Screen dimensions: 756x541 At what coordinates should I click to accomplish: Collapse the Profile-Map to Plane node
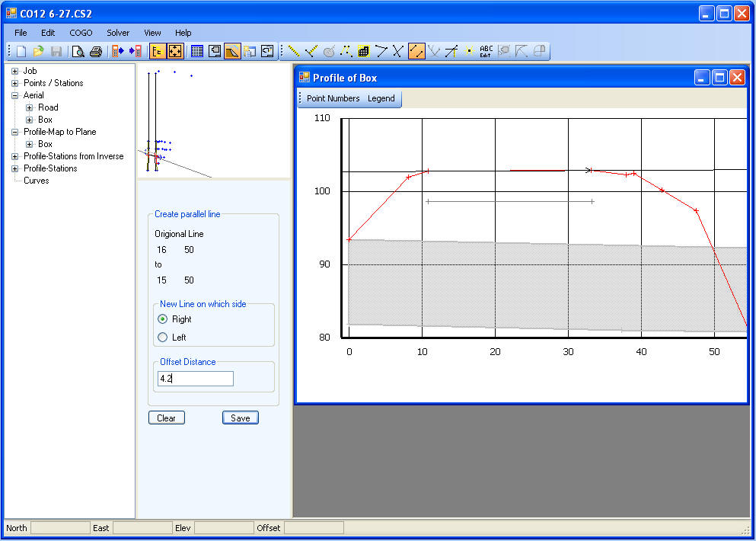pos(15,132)
